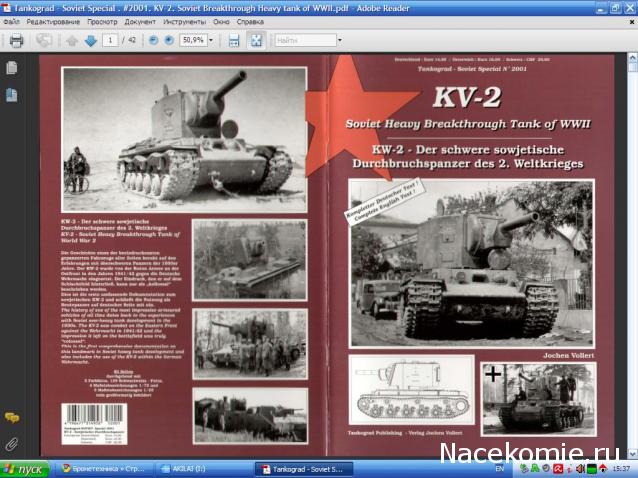Click the collaboration toolbar icon beside Print
The height and width of the screenshot is (478, 638).
[x=44, y=40]
